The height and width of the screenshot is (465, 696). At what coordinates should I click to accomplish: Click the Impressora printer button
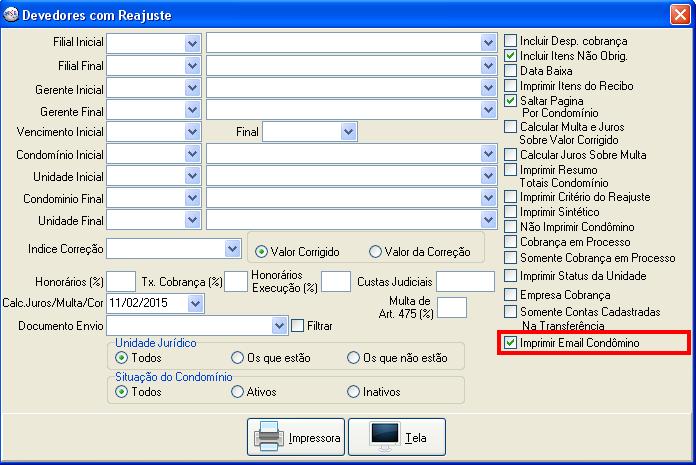pyautogui.click(x=296, y=437)
